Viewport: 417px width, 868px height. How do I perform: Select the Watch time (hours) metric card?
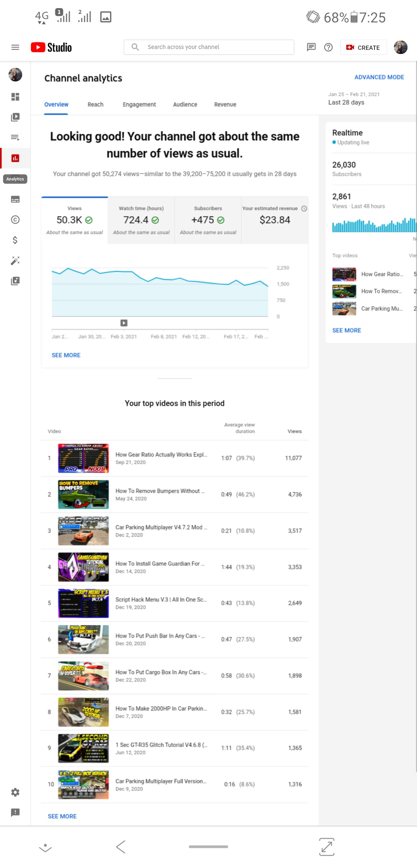[141, 220]
